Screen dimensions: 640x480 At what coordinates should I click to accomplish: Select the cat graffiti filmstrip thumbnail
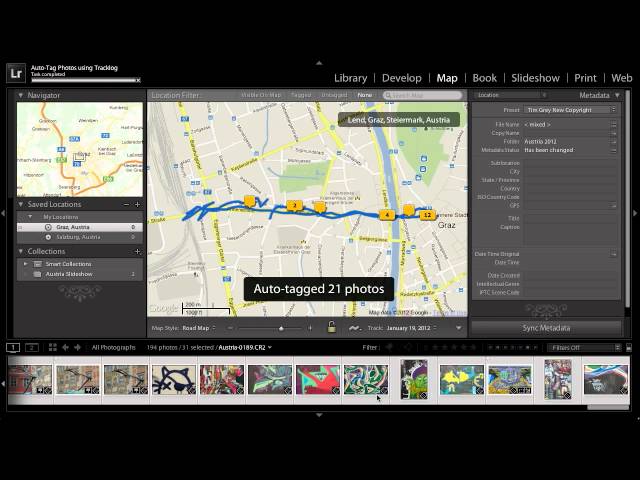pyautogui.click(x=173, y=380)
